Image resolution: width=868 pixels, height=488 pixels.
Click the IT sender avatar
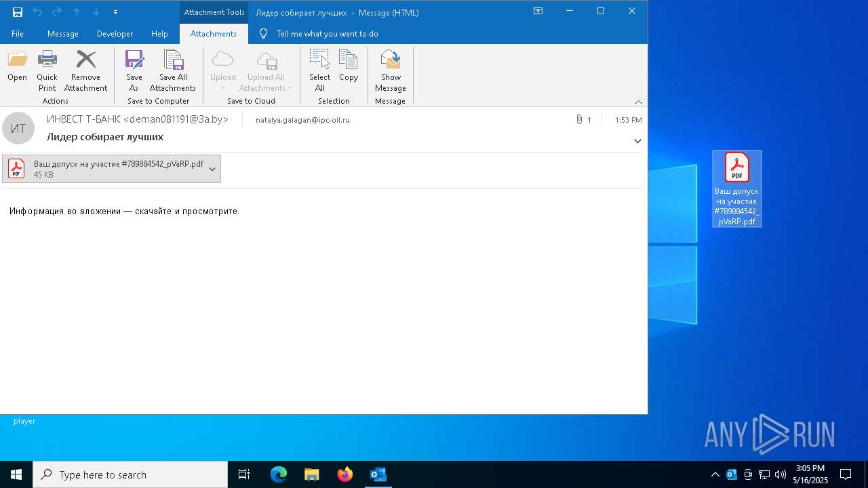tap(18, 128)
